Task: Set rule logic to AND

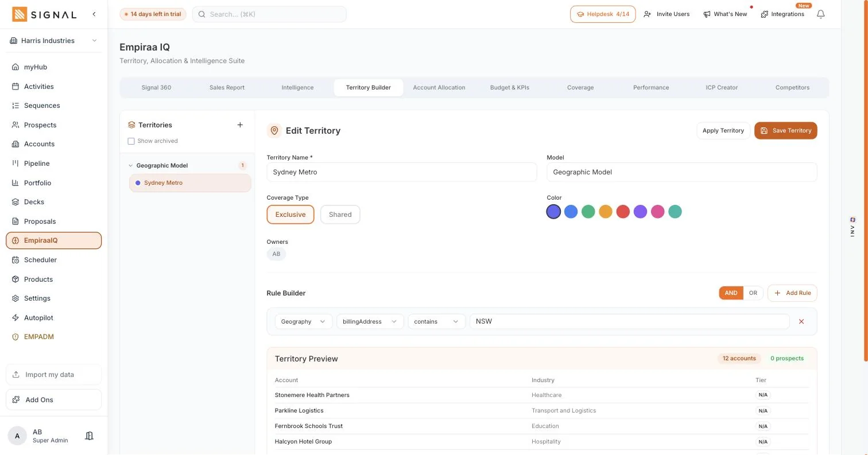Action: [731, 293]
